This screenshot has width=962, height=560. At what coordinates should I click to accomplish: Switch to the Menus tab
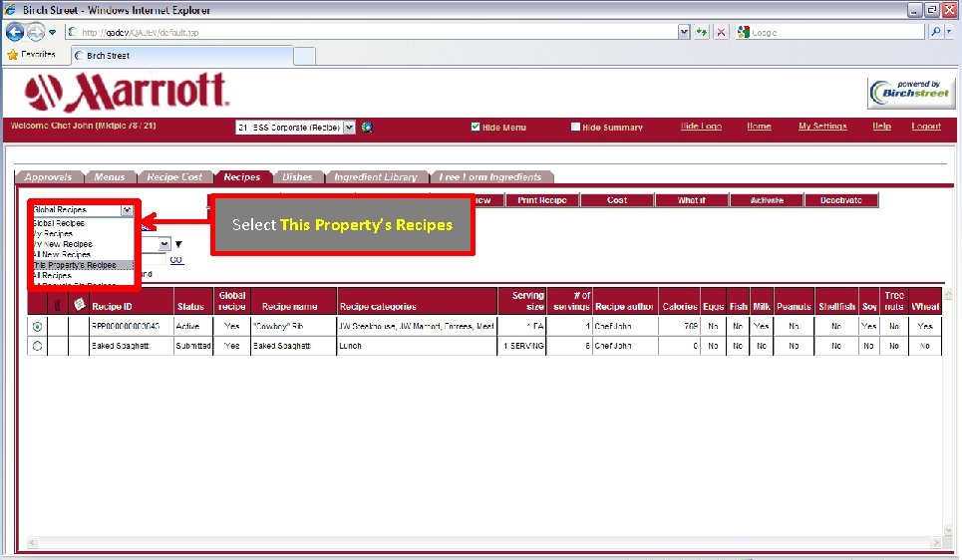click(x=110, y=176)
